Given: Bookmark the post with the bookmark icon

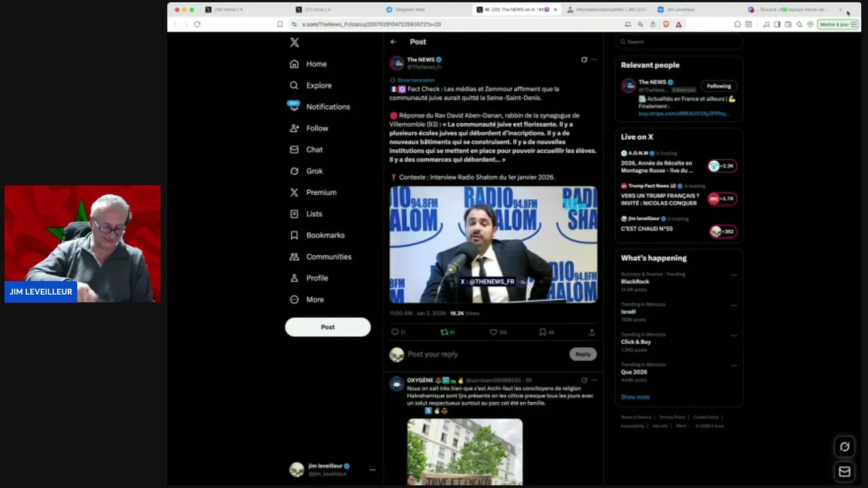Looking at the screenshot, I should pos(542,332).
